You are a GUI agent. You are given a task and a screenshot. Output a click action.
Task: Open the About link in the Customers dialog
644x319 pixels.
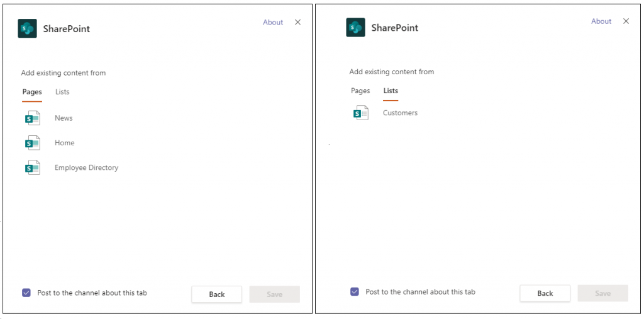coord(601,21)
